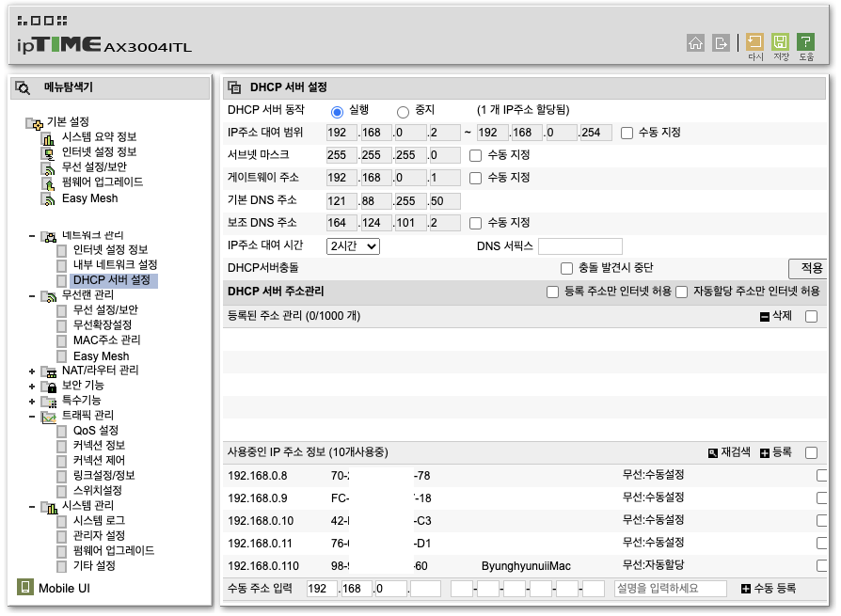Click the 시스템 관리 folder icon
The image size is (841, 616).
(49, 507)
